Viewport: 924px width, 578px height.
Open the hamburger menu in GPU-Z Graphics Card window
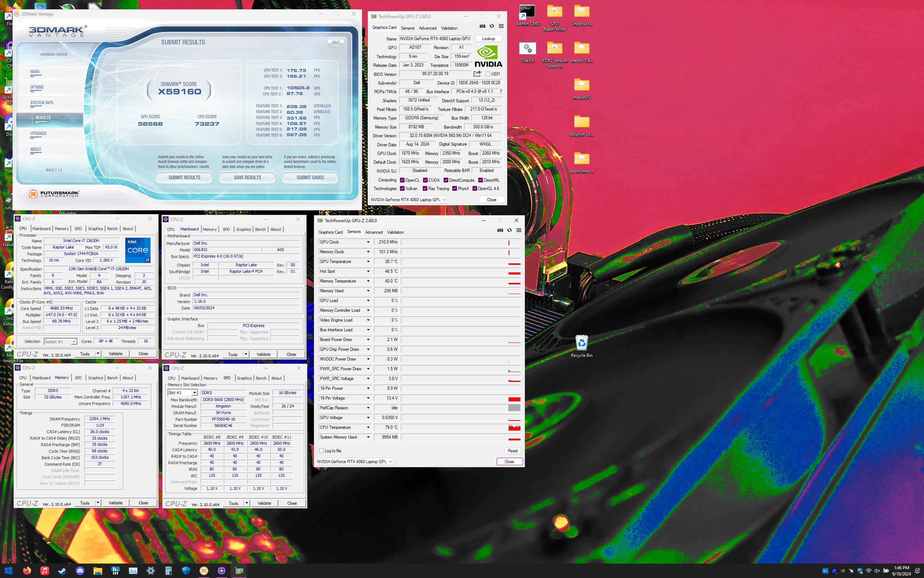click(501, 26)
